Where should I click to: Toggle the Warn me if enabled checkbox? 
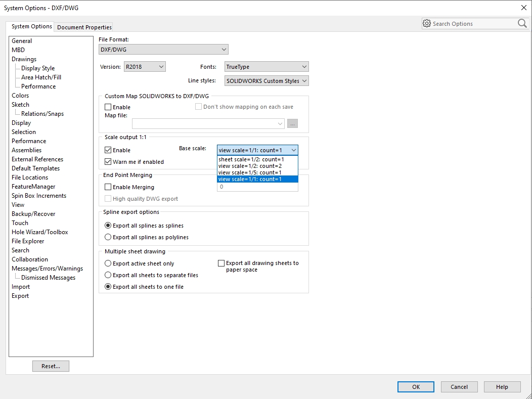(108, 162)
